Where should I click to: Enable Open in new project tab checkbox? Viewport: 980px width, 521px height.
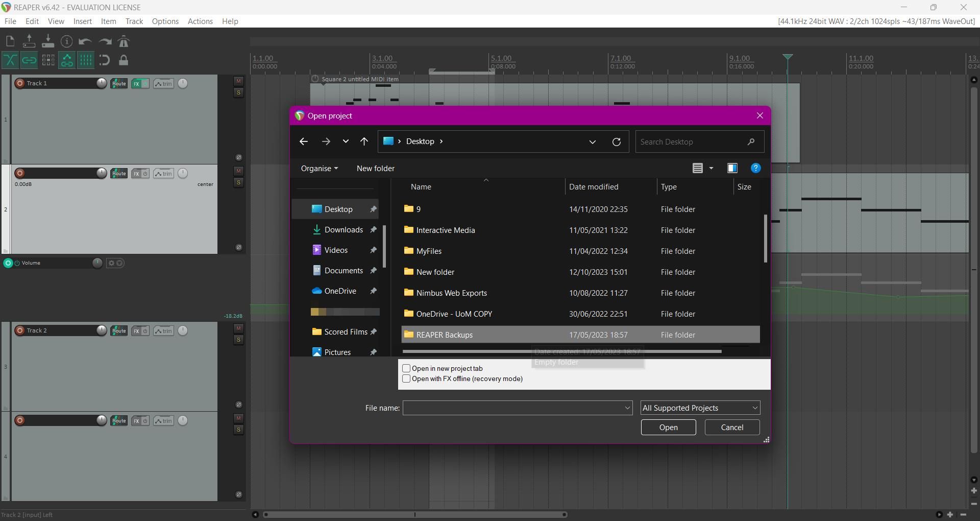[x=407, y=368]
